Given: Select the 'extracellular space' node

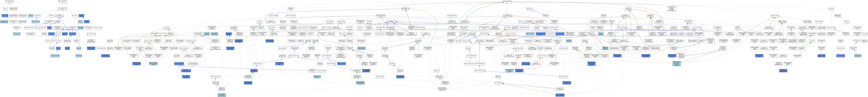Looking at the screenshot, I should tap(87, 22).
